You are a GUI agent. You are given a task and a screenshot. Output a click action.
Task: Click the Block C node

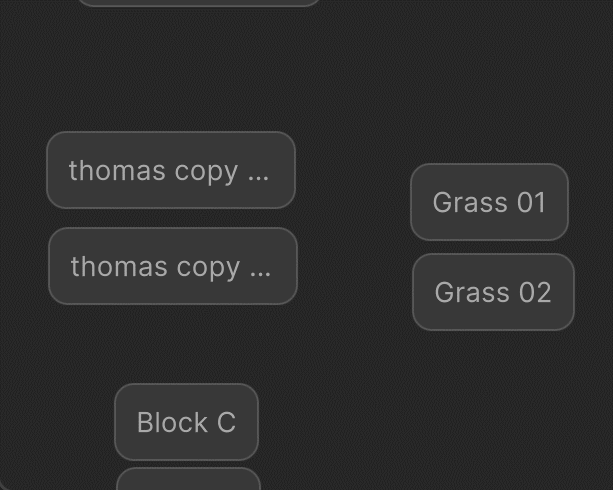pyautogui.click(x=186, y=422)
